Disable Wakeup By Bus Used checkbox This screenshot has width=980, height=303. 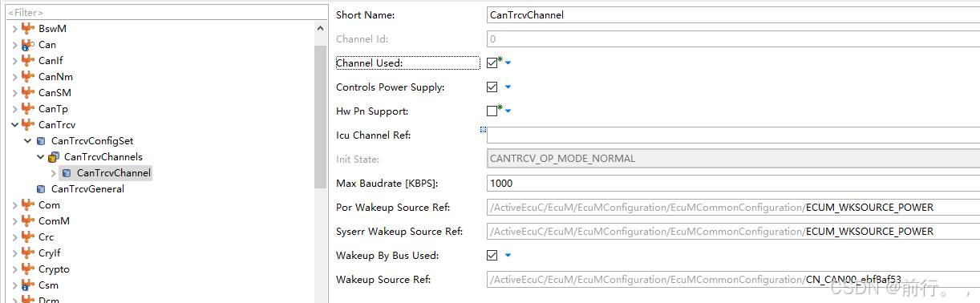coord(492,256)
